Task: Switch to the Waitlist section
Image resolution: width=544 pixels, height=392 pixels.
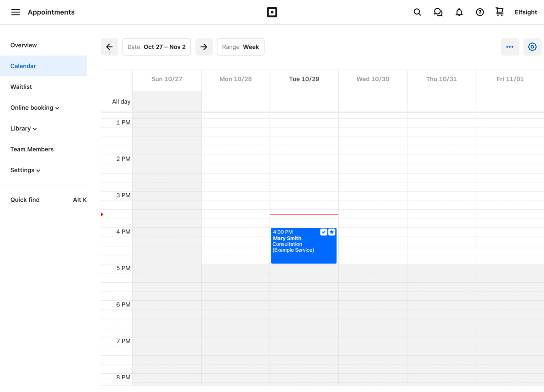Action: click(x=21, y=87)
